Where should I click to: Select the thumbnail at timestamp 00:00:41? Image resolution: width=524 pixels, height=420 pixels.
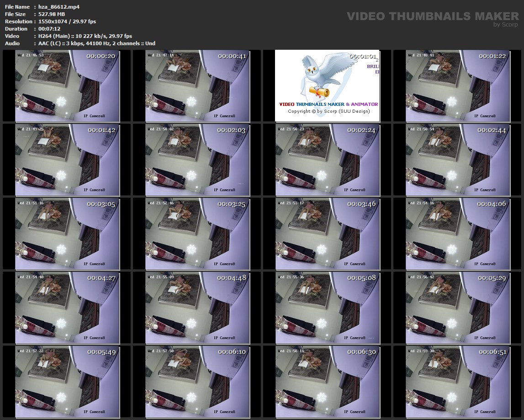[x=197, y=86]
